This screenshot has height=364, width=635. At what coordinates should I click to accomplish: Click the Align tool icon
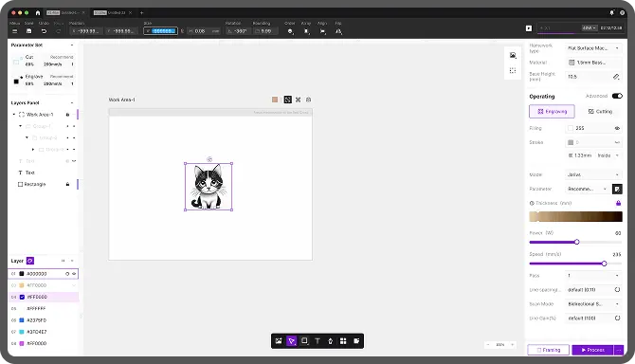tap(323, 31)
